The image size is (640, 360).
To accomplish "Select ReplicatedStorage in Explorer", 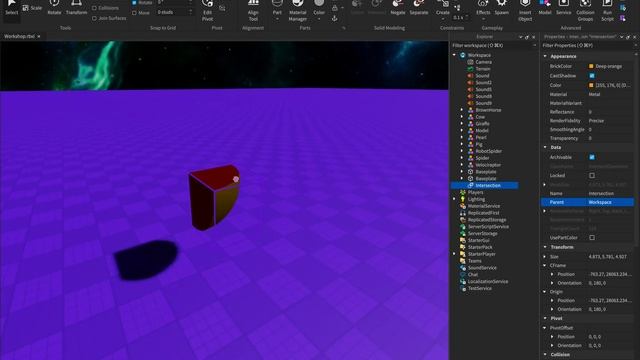I will (487, 220).
